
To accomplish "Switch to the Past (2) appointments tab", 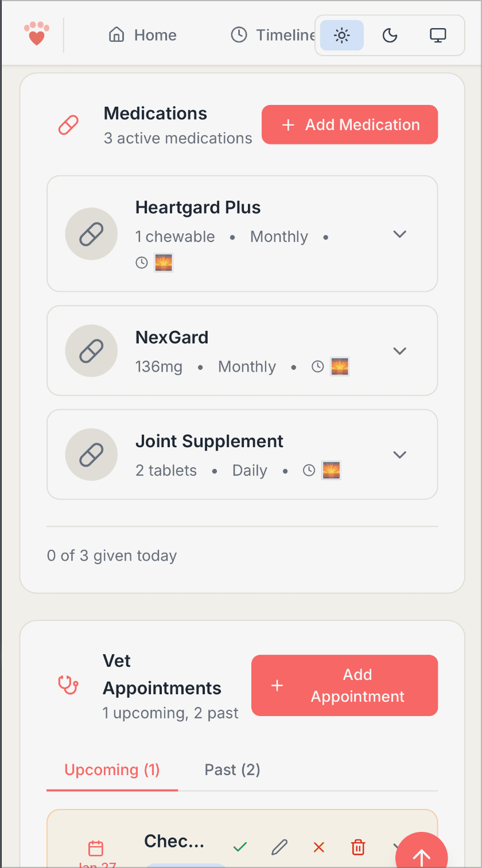I will [232, 769].
